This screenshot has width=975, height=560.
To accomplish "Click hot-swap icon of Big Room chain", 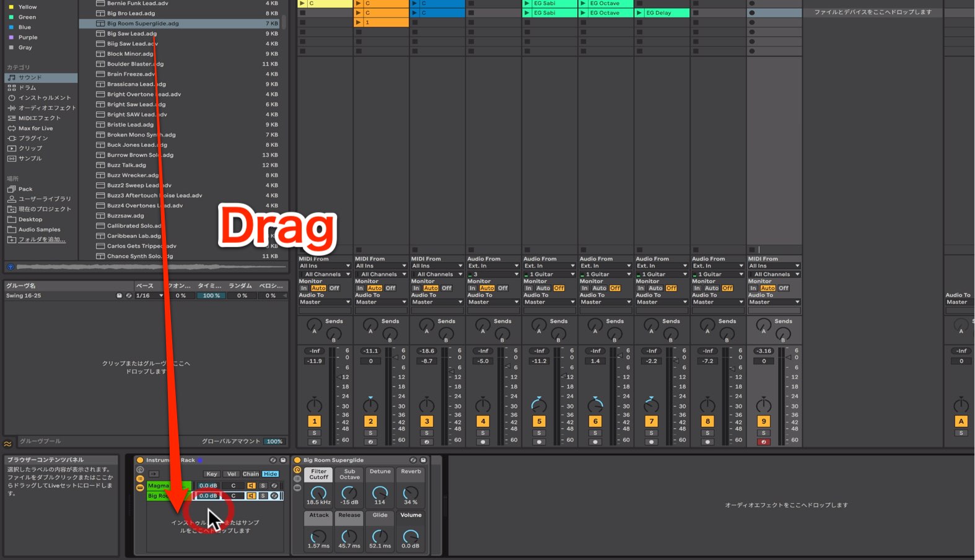I will tap(274, 496).
